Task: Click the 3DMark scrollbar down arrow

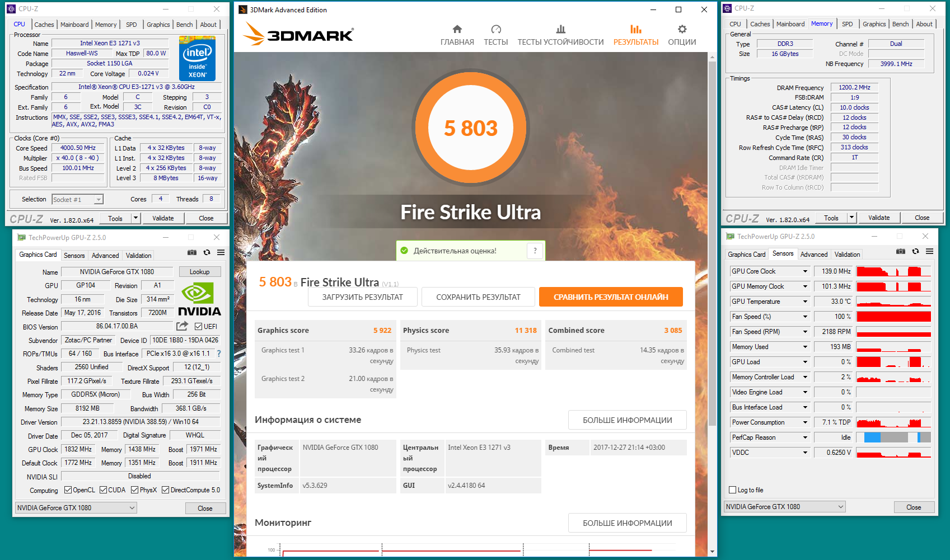Action: [712, 552]
